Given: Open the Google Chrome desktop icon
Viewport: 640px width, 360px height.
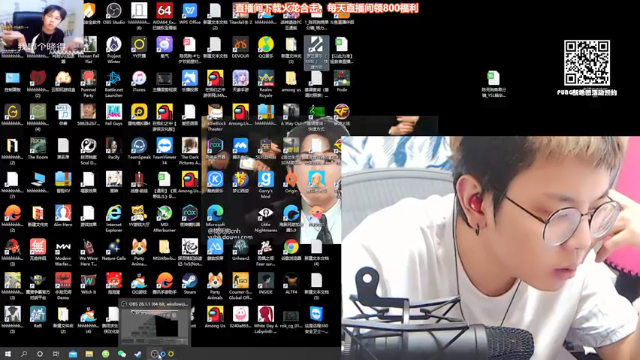Looking at the screenshot, I should [291, 250].
